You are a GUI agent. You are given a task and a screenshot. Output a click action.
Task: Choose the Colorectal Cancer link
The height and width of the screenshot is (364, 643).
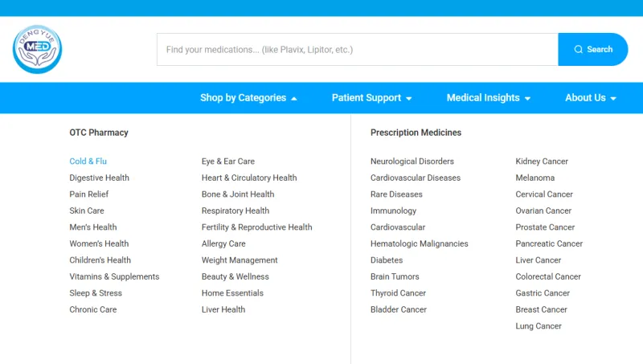pyautogui.click(x=548, y=276)
